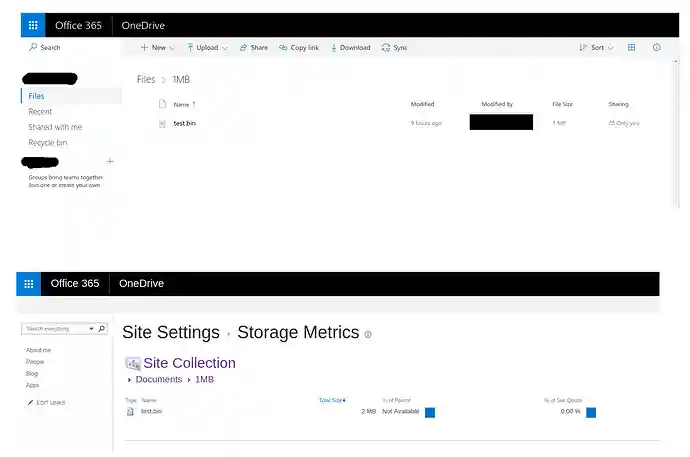Viewport: 690px width, 457px height.
Task: Sort by Total Size column
Action: tap(332, 400)
